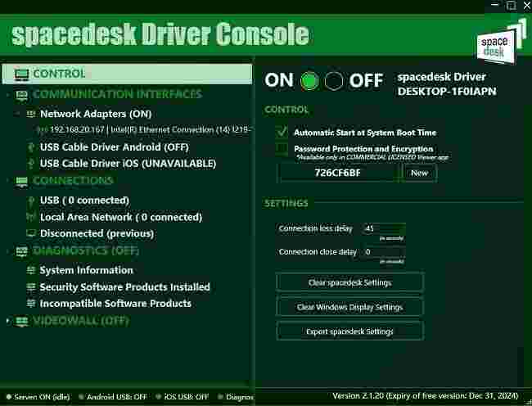Click the USB Cable Driver Android icon
The image size is (532, 406).
pyautogui.click(x=31, y=147)
